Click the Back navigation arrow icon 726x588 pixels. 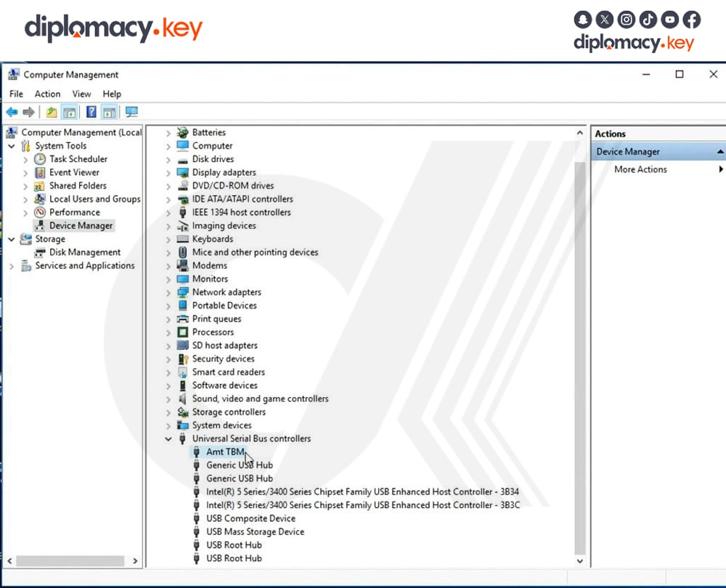(x=12, y=111)
